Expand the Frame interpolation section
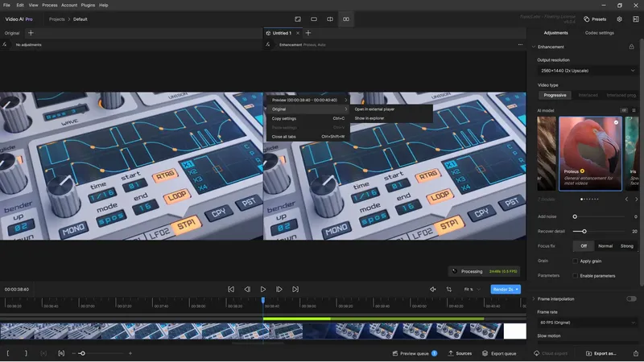This screenshot has width=644, height=362. (534, 298)
